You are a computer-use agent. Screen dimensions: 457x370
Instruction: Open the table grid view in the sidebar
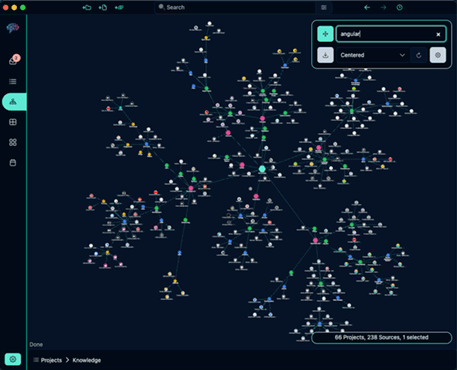pos(13,122)
